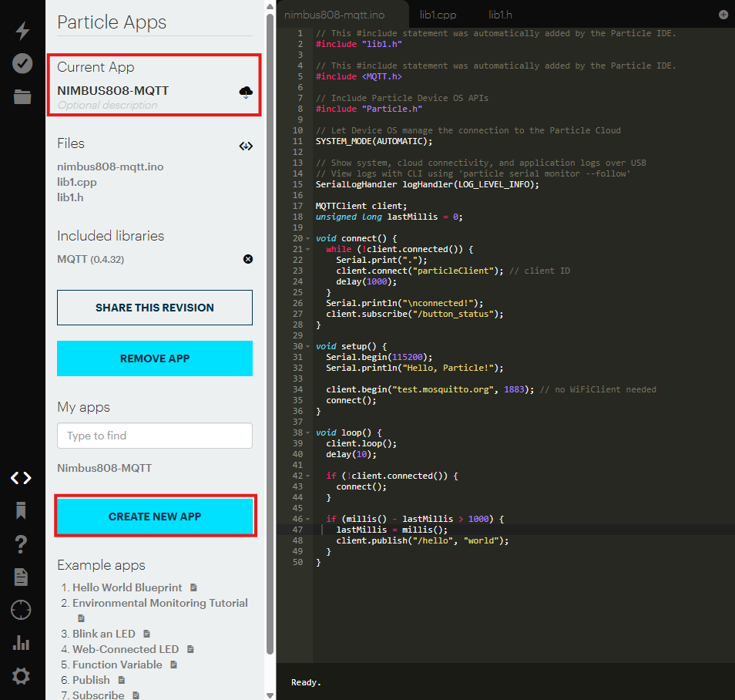Click the Files embed code icon
The width and height of the screenshot is (735, 700).
[246, 146]
